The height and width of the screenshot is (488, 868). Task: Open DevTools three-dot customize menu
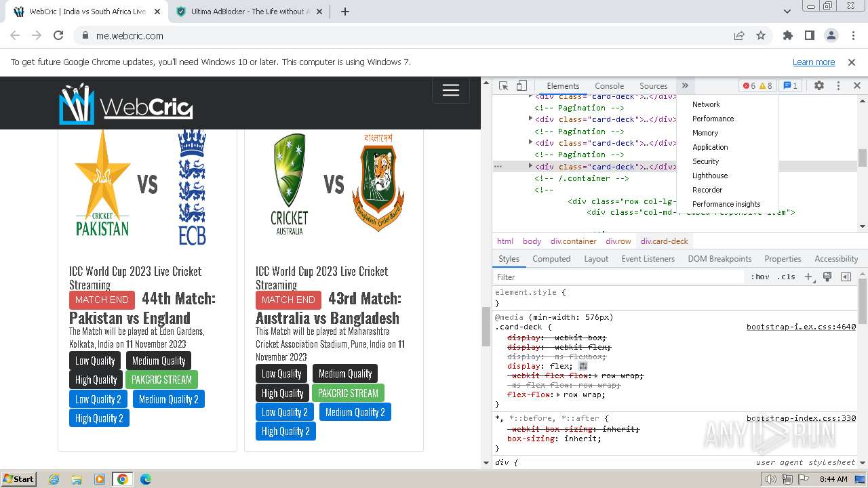[x=838, y=86]
